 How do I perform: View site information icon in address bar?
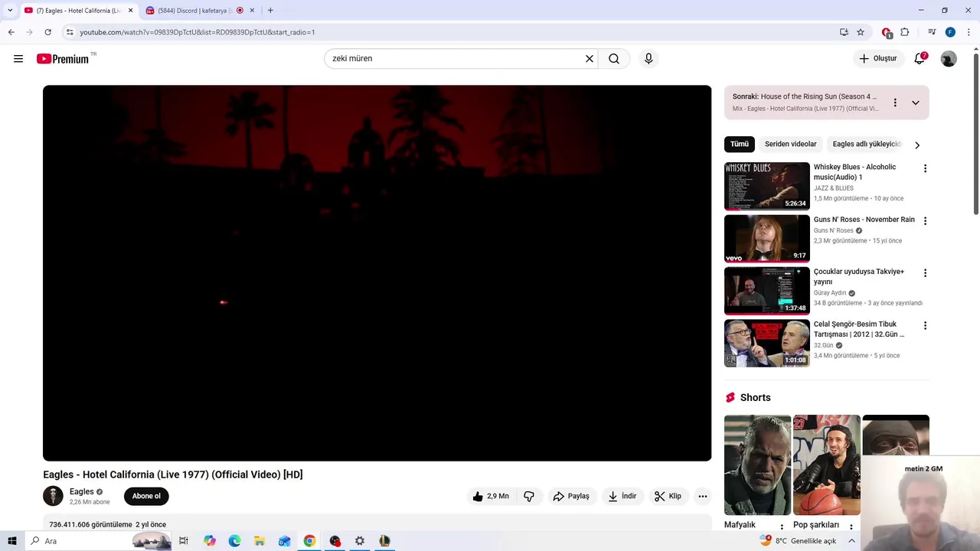point(70,32)
